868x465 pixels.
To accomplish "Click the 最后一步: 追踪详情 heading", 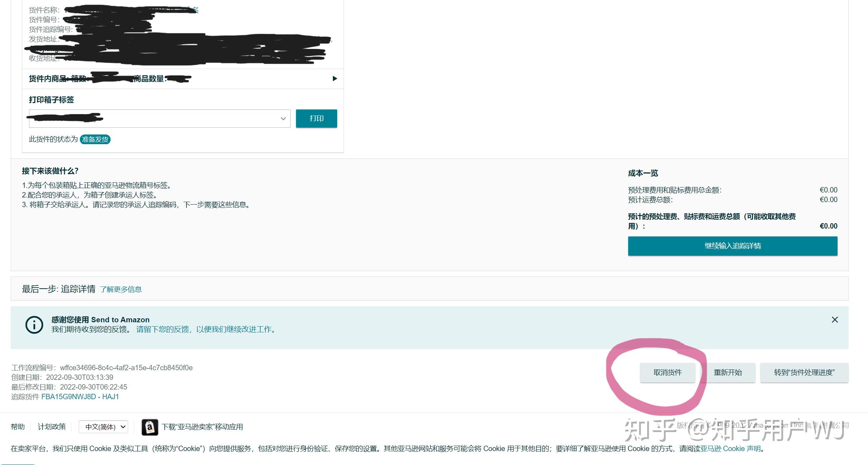I will tap(59, 289).
